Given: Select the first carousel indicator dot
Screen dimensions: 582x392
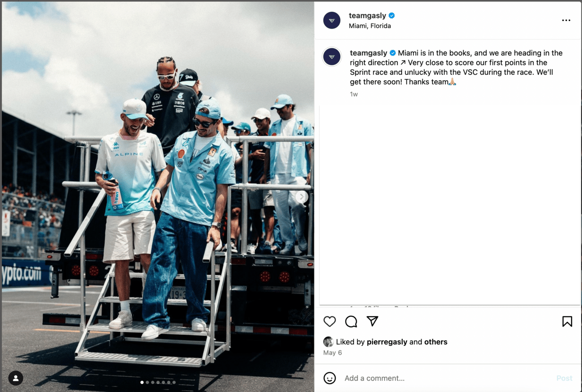Looking at the screenshot, I should tap(142, 383).
